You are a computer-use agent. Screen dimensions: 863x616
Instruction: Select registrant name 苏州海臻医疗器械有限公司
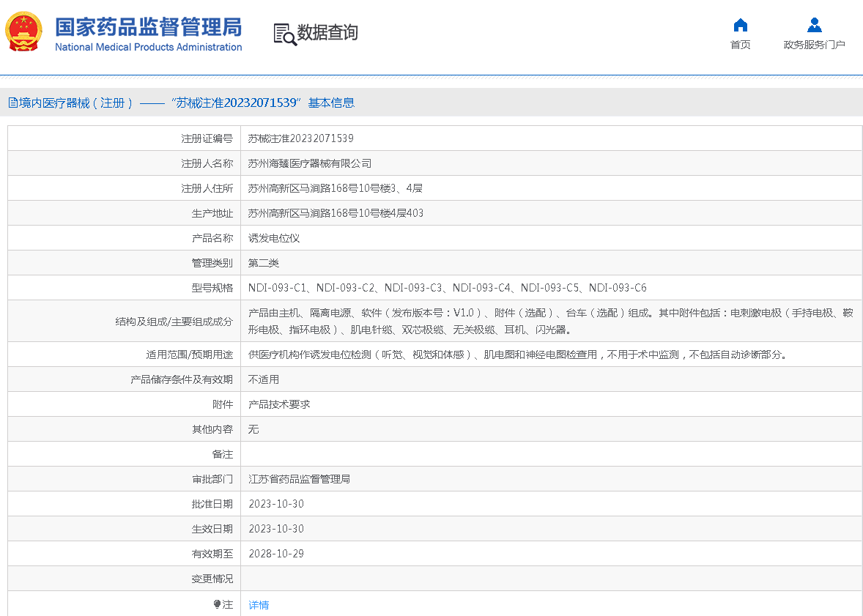pos(309,163)
